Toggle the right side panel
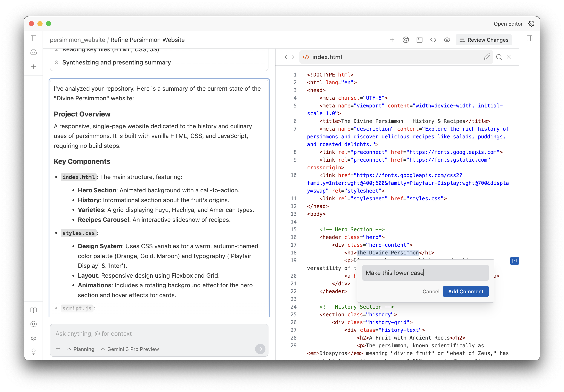Screen dimensions: 564x392 tap(530, 38)
